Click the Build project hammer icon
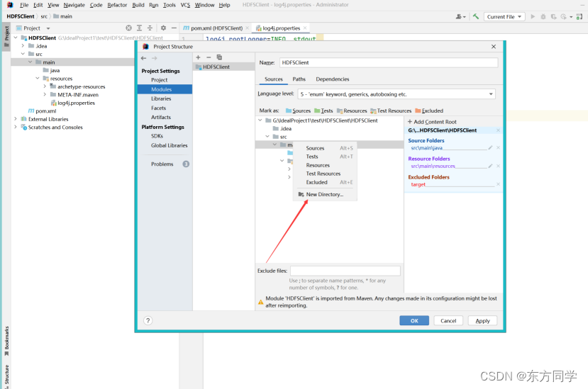This screenshot has width=588, height=389. click(x=476, y=16)
